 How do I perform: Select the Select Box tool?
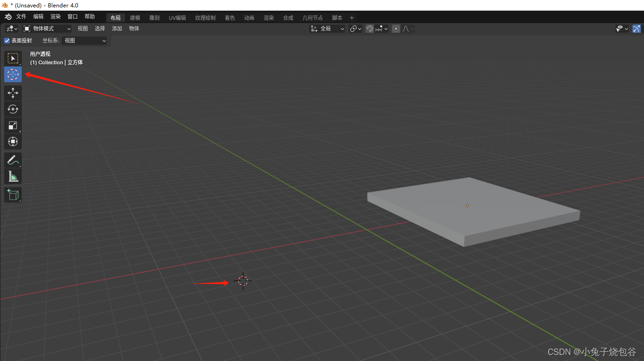point(13,58)
